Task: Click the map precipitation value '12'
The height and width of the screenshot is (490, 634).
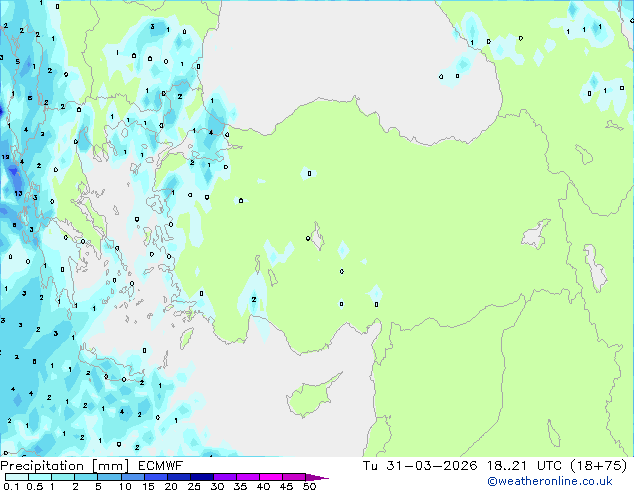Action: [5, 157]
